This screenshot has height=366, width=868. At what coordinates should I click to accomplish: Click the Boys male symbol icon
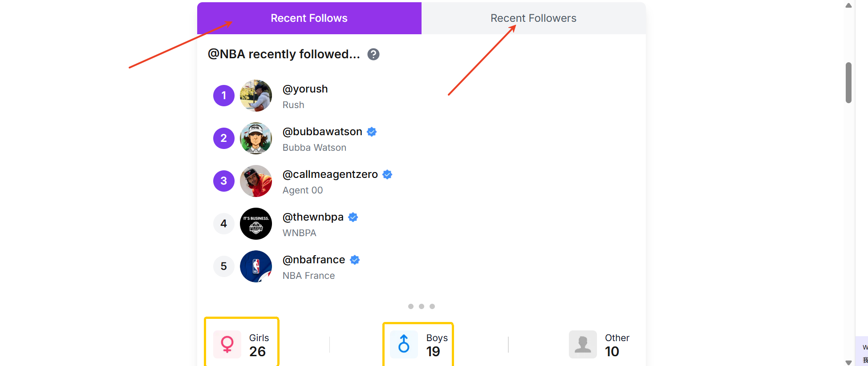[x=404, y=344]
